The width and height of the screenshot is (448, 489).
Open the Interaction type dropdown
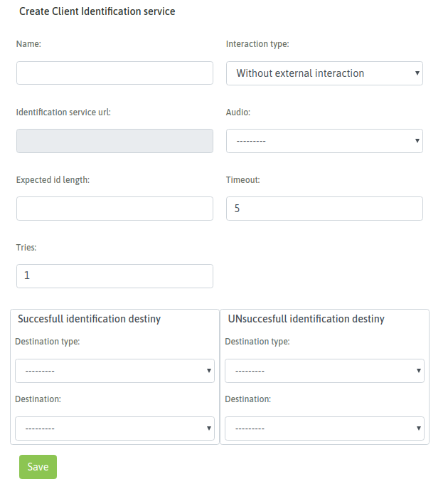pos(324,73)
